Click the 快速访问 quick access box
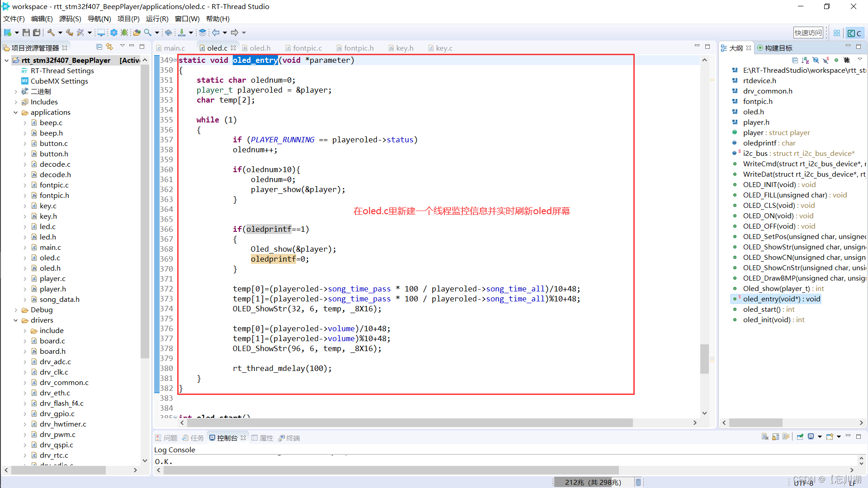Screen dimensions: 868x488 click(x=808, y=33)
